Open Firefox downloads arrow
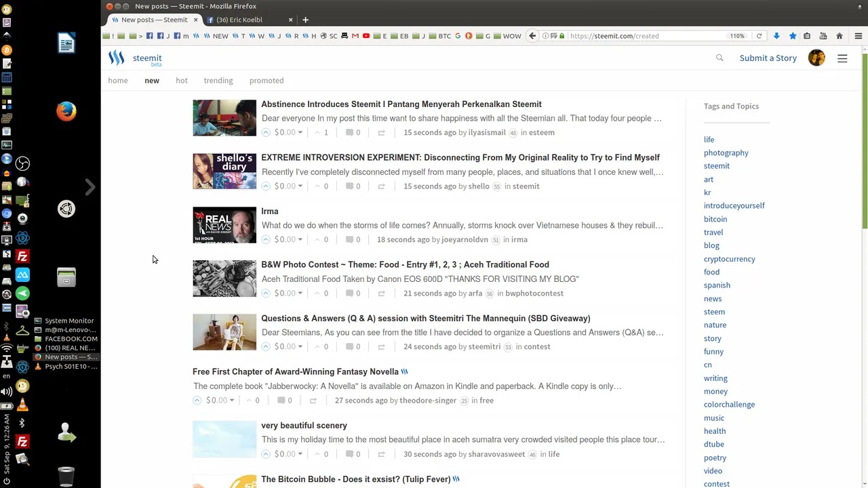This screenshot has width=868, height=488. 776,36
